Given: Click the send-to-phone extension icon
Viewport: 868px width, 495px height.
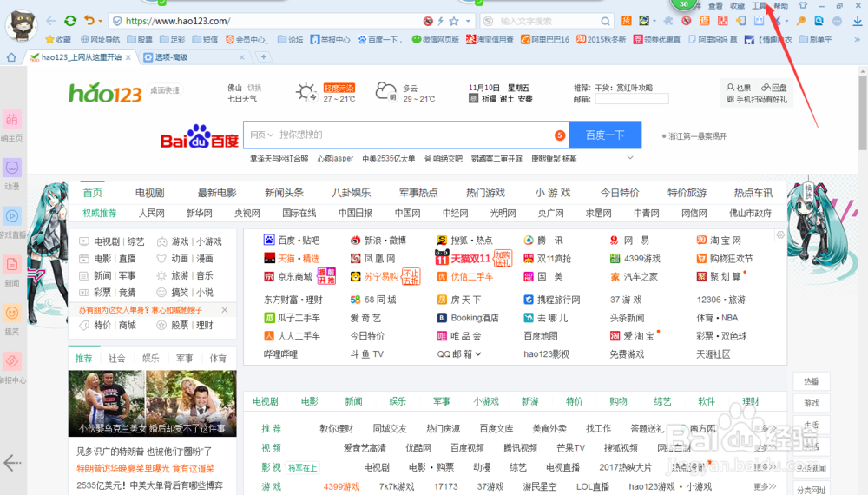Looking at the screenshot, I should pyautogui.click(x=740, y=21).
